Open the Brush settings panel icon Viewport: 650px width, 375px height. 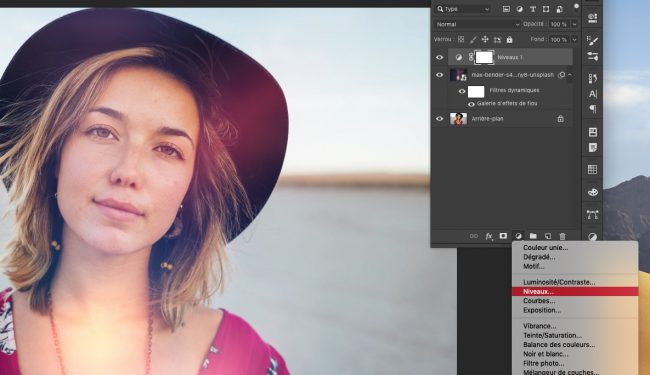(592, 40)
